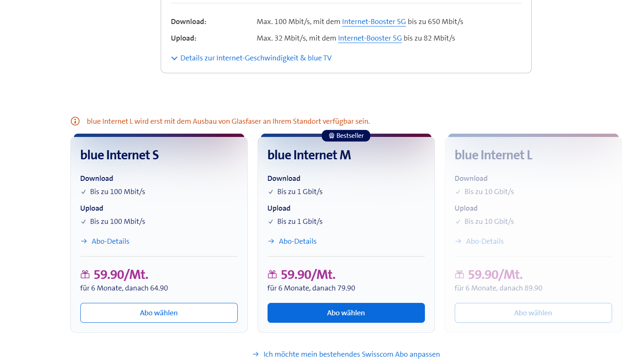644x360 pixels.
Task: Click arrow icon before bestehendes Swisscom Abo link
Action: (256, 354)
